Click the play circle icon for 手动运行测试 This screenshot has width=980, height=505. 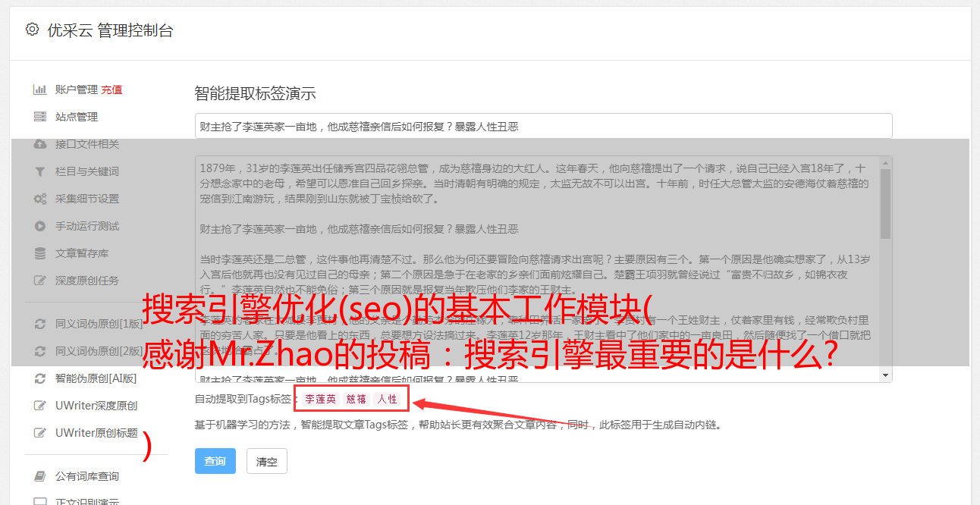click(39, 226)
